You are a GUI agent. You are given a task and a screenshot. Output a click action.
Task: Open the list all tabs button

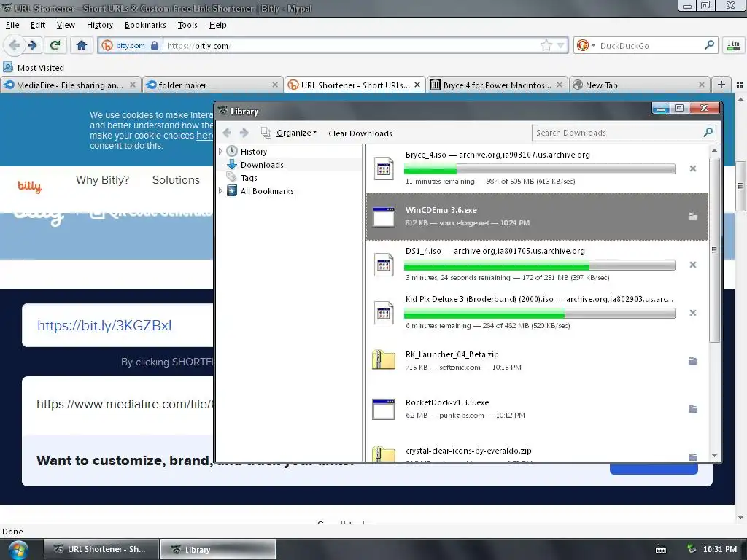tap(740, 85)
